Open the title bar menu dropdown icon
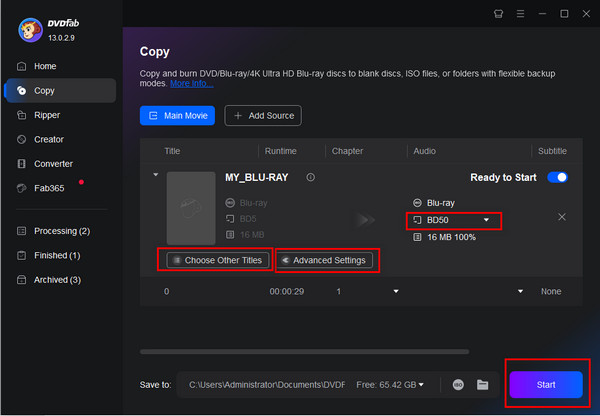Image resolution: width=600 pixels, height=416 pixels. [x=524, y=14]
